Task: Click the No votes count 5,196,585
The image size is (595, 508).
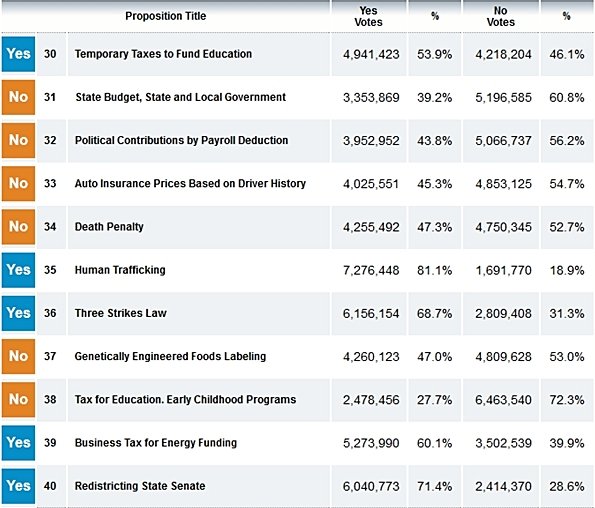Action: tap(503, 98)
